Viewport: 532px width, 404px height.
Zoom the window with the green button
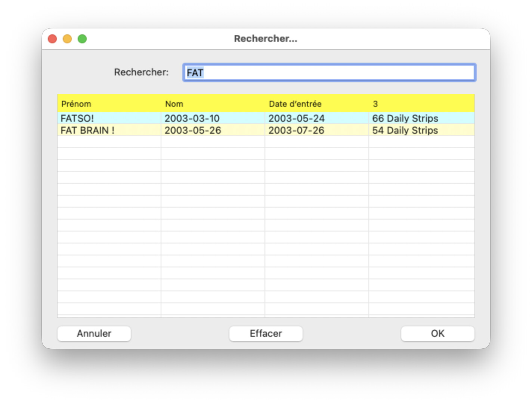coord(82,39)
